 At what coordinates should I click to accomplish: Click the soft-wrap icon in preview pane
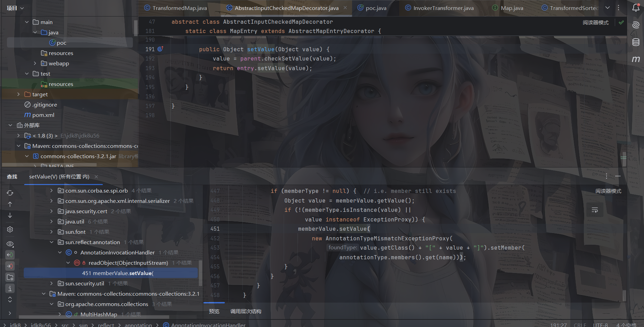[x=594, y=210]
